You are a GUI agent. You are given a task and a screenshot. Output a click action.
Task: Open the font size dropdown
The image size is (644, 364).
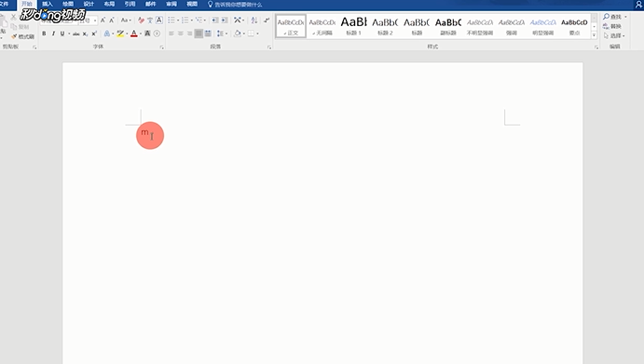(x=95, y=20)
